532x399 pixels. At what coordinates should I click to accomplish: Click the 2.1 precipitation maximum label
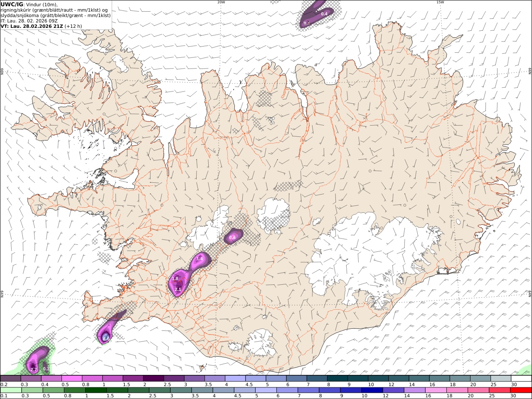[178, 289]
